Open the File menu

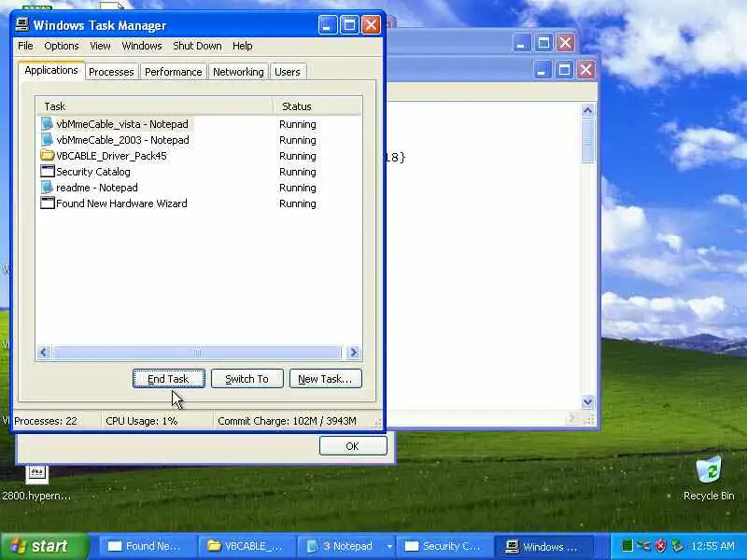25,46
